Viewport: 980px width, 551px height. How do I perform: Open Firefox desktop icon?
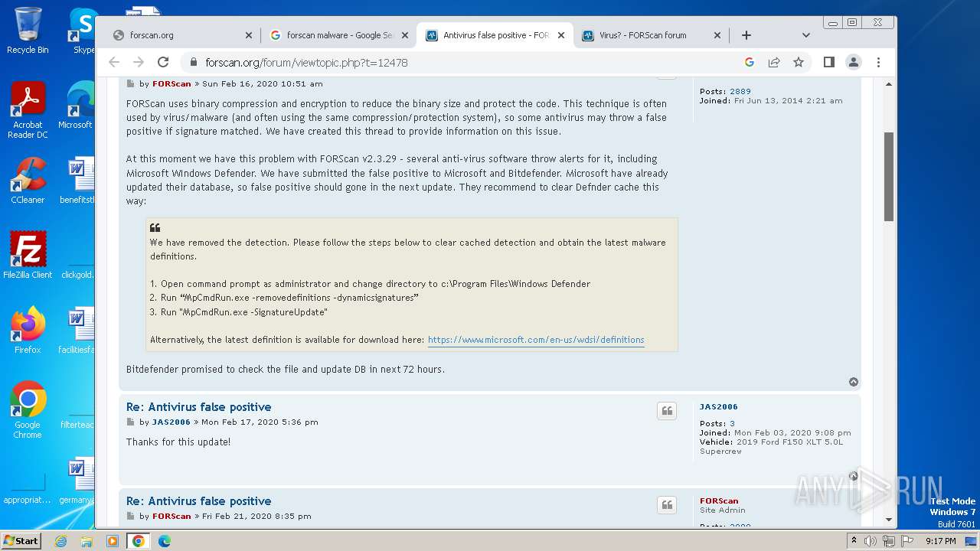coord(28,331)
